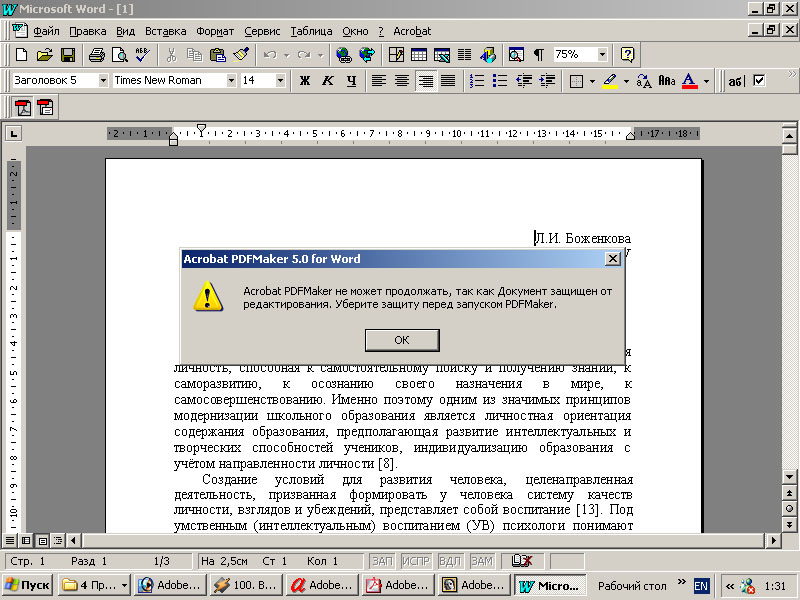
Task: Toggle show paragraph marks ¶
Action: pyautogui.click(x=539, y=55)
